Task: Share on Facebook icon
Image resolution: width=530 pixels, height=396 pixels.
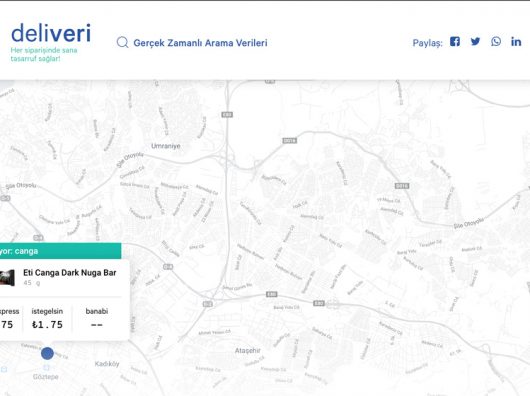Action: (x=455, y=42)
